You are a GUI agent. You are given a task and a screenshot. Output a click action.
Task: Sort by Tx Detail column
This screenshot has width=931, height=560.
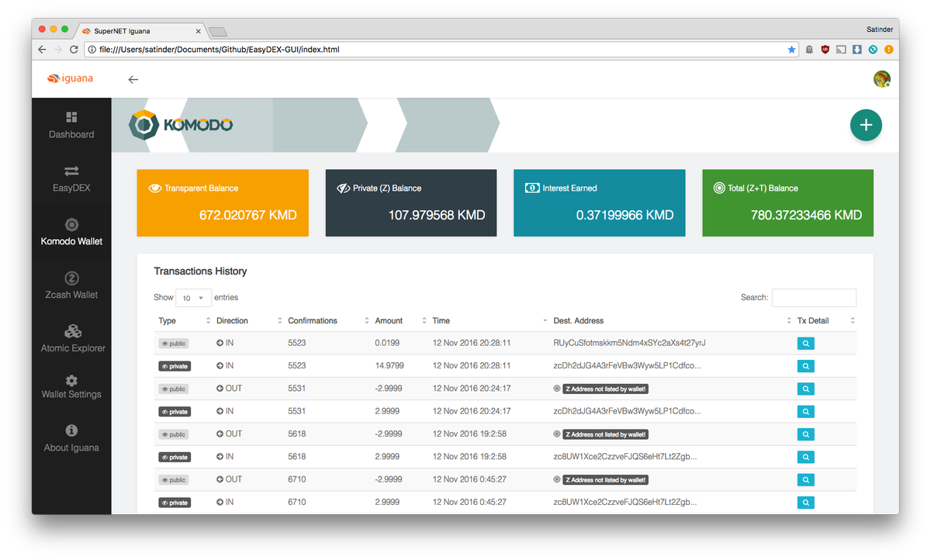[825, 320]
